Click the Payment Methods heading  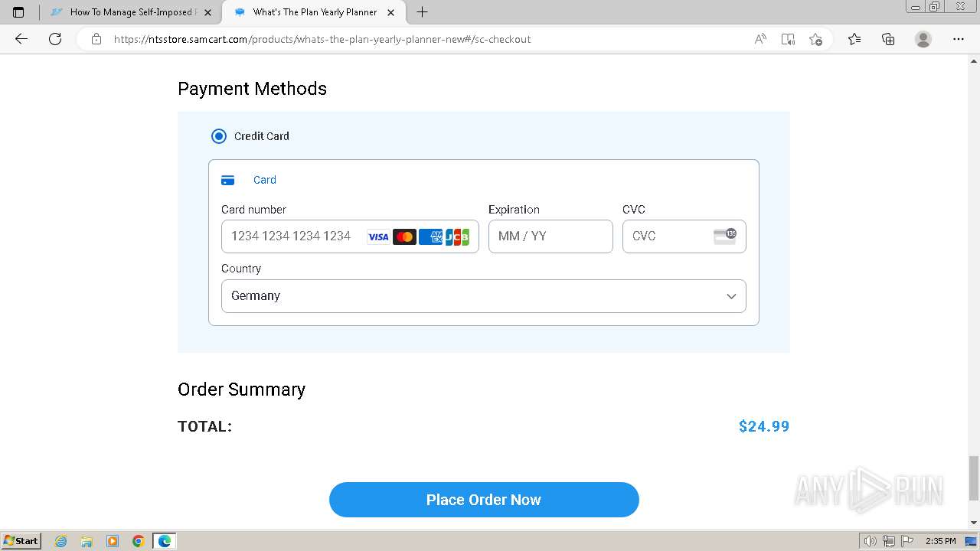[x=252, y=89]
